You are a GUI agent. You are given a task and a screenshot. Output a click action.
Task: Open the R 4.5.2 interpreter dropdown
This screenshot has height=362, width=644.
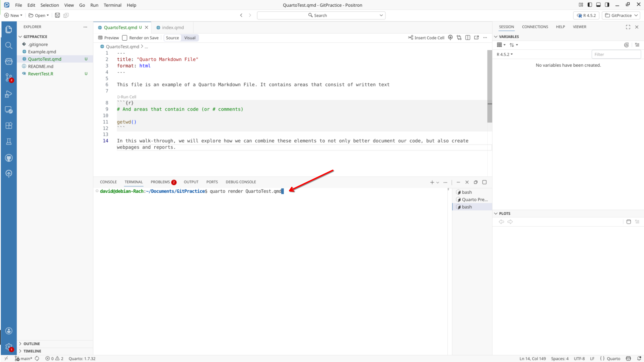(586, 15)
